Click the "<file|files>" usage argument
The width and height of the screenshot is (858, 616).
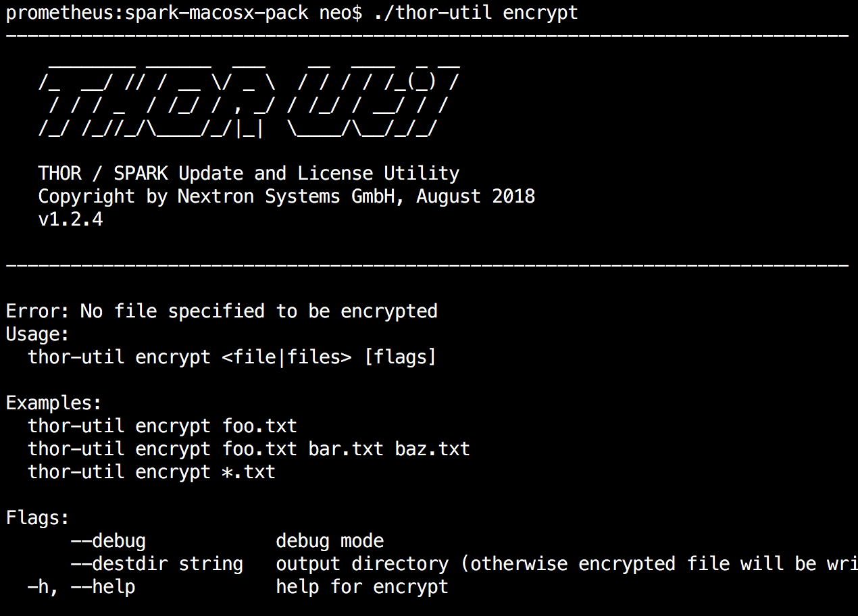[286, 357]
